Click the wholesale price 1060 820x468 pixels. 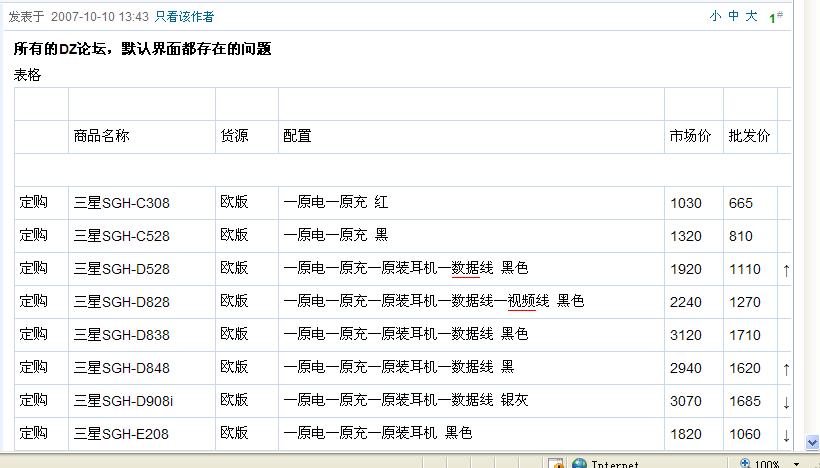745,433
